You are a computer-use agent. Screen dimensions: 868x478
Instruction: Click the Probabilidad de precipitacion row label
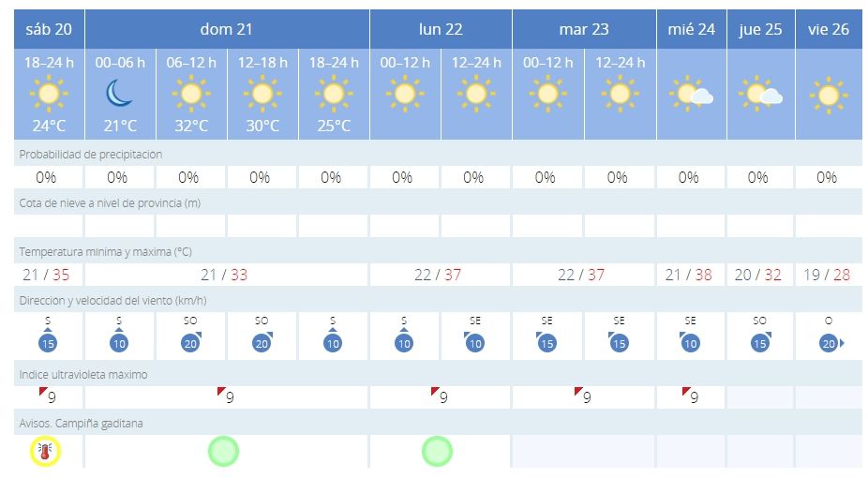(91, 154)
